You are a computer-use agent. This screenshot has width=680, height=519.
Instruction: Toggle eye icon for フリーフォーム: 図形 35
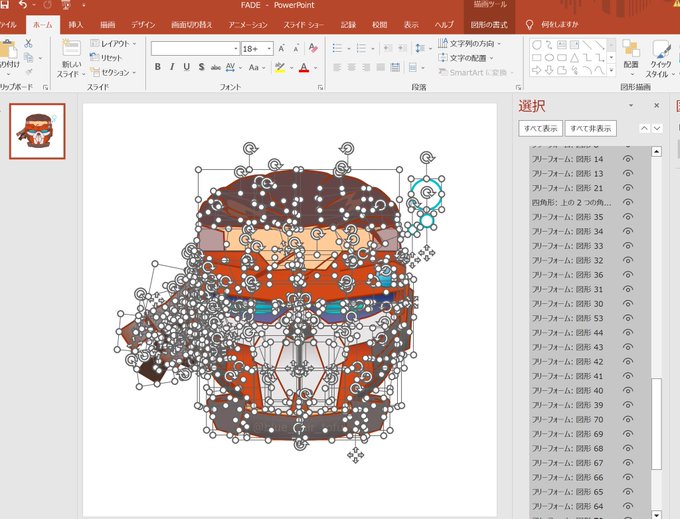pos(628,217)
